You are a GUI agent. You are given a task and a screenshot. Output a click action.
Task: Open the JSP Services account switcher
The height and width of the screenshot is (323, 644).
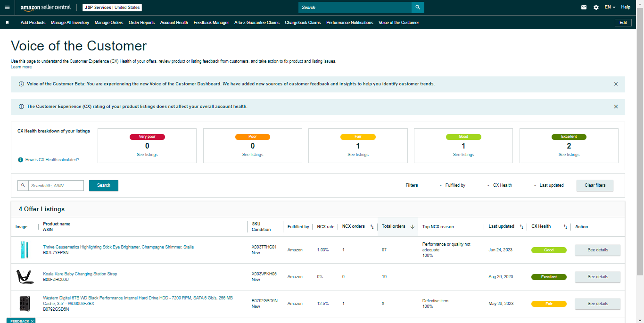(112, 8)
